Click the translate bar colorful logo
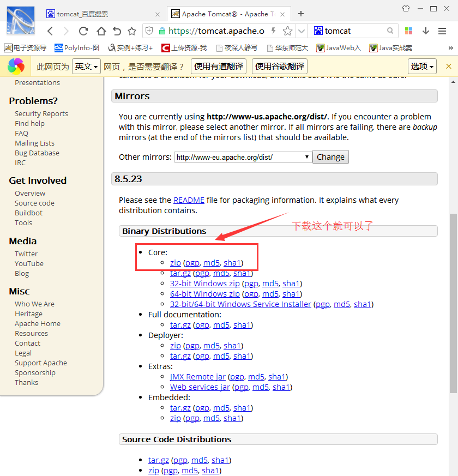 coord(16,66)
